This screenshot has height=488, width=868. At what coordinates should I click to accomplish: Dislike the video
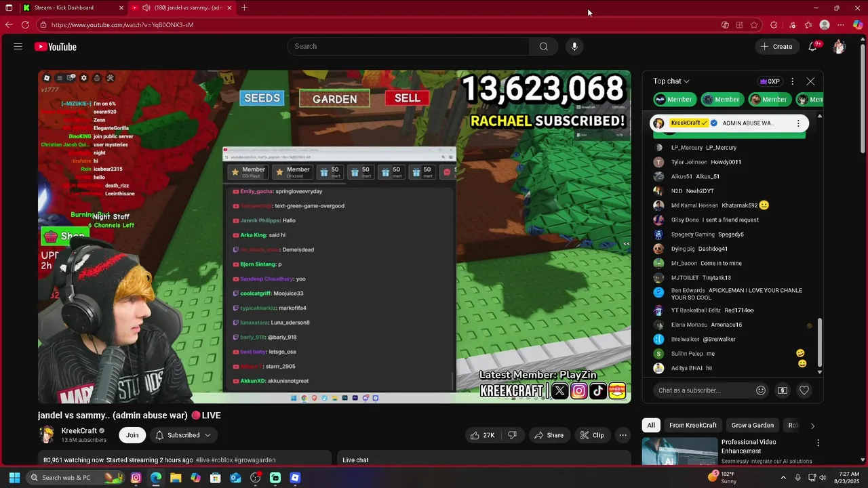[513, 435]
